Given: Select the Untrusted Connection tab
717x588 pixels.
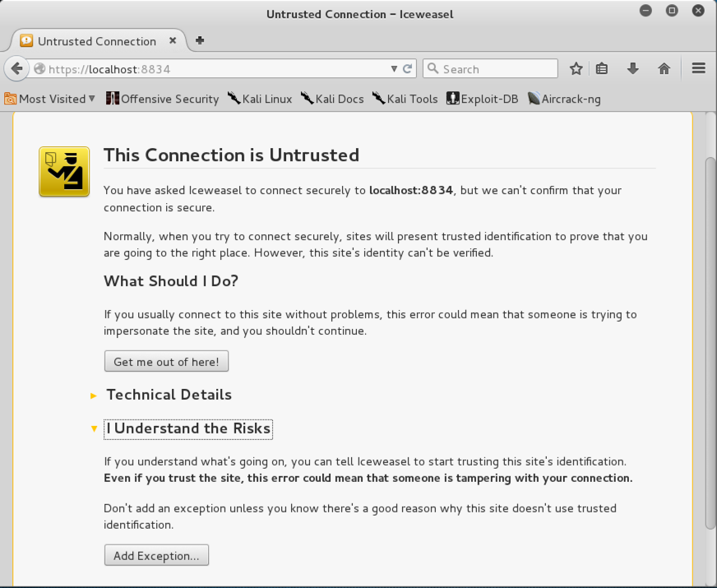Looking at the screenshot, I should pyautogui.click(x=99, y=40).
